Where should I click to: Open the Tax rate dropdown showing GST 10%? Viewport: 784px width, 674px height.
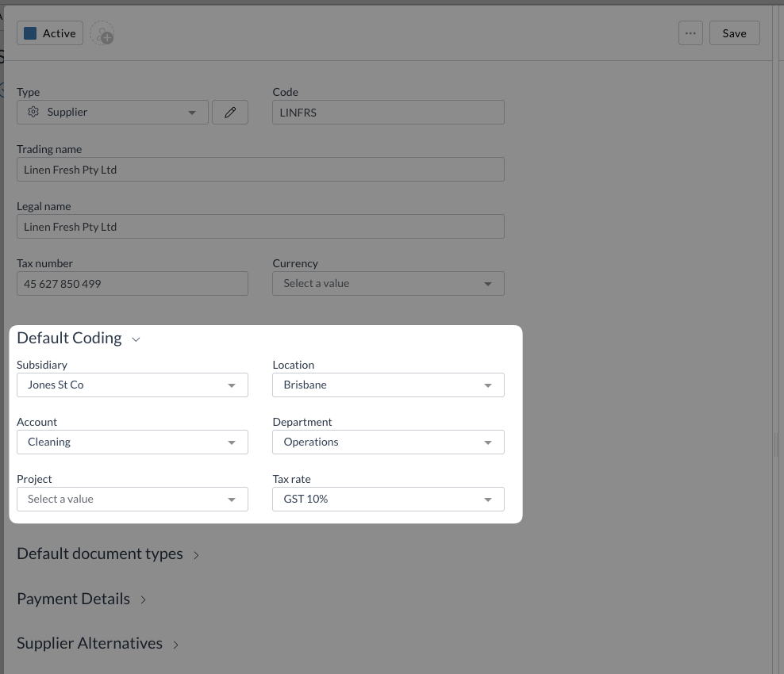click(x=388, y=500)
